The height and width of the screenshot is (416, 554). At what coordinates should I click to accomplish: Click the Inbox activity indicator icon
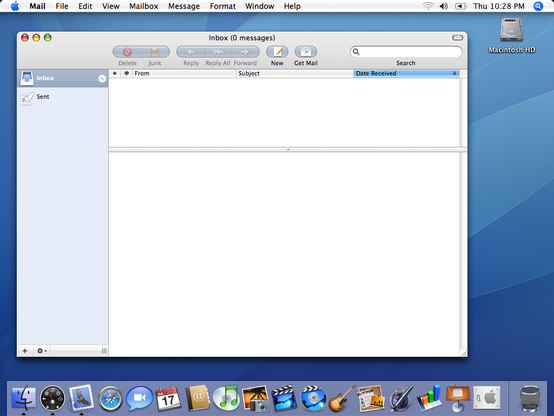pyautogui.click(x=102, y=78)
